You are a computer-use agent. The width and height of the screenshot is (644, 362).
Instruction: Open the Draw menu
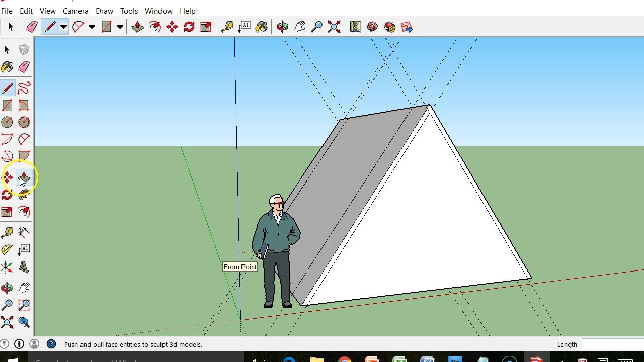point(104,11)
